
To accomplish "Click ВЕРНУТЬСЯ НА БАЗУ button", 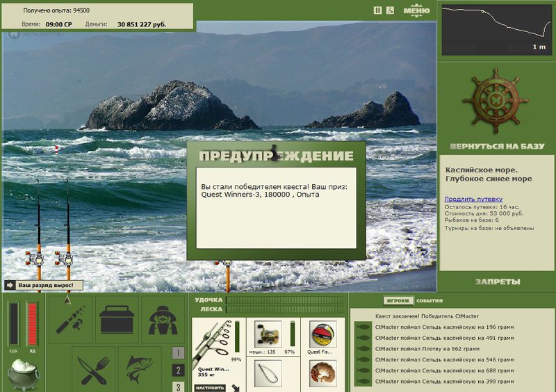I will pos(497,146).
